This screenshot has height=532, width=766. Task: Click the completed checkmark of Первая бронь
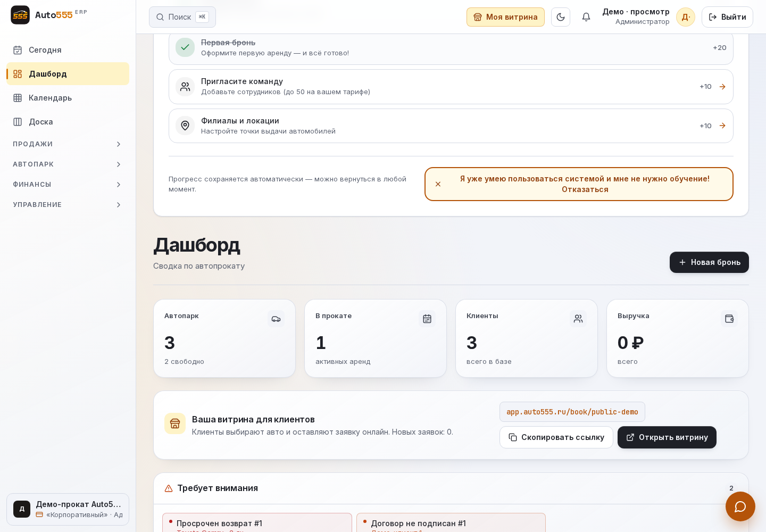pos(185,47)
